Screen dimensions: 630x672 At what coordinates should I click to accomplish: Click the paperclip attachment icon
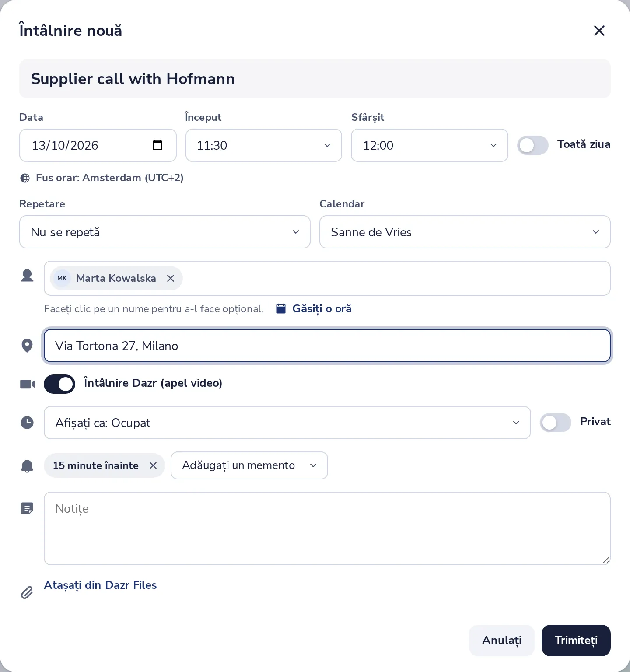(x=27, y=592)
